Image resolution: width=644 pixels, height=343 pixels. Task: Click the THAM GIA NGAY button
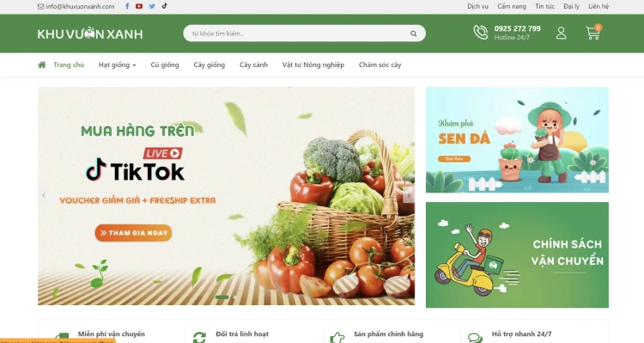133,233
